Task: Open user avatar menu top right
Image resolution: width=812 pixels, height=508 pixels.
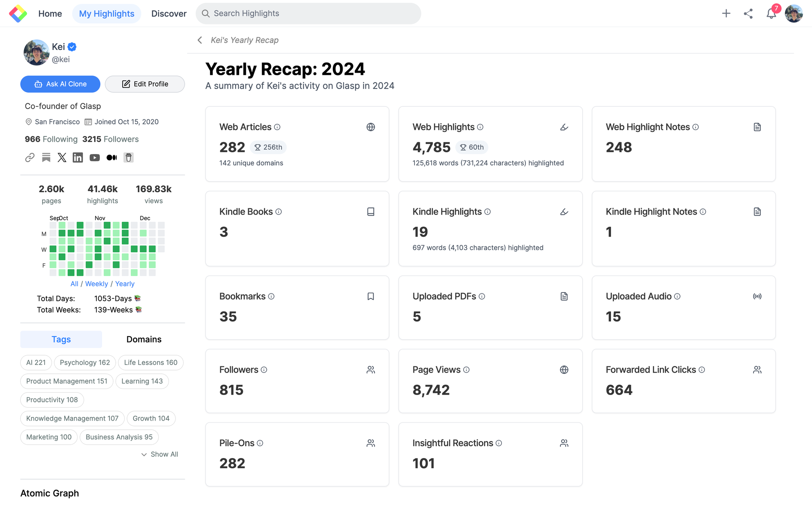Action: pos(793,13)
